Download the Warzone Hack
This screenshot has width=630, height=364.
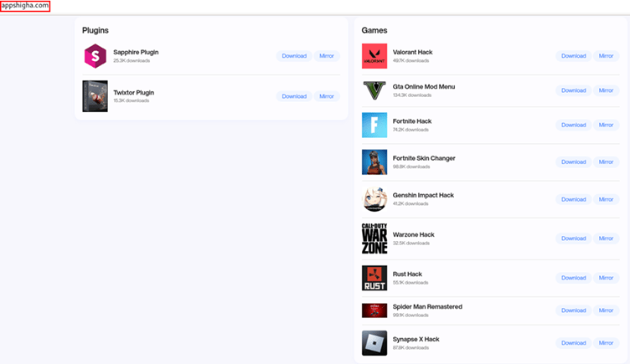pyautogui.click(x=573, y=238)
